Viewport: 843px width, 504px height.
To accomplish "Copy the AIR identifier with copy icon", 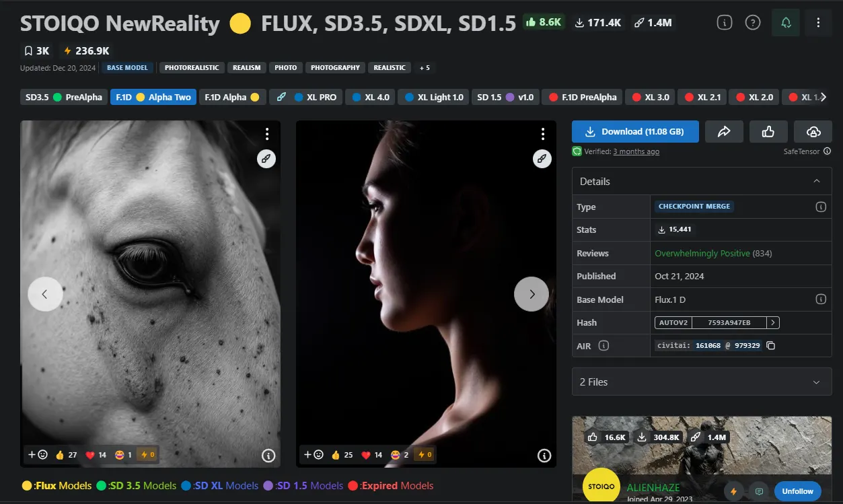I will [771, 346].
